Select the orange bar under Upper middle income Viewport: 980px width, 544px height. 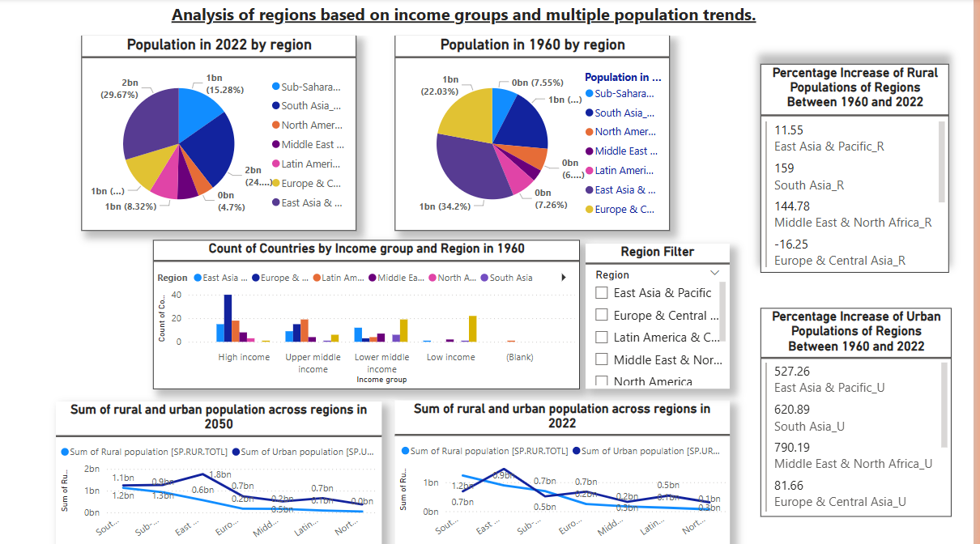click(305, 330)
